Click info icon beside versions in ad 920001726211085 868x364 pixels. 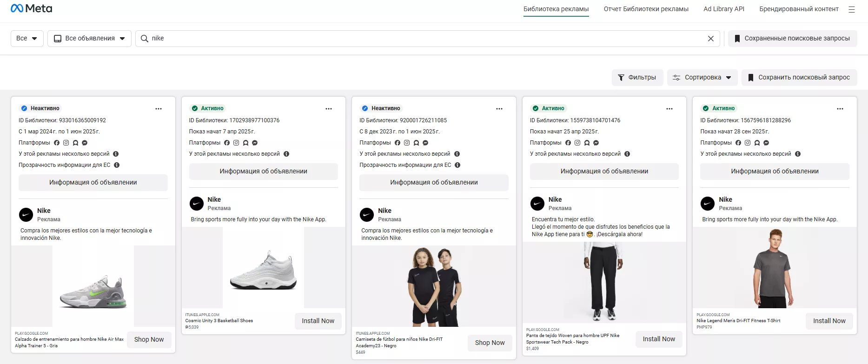[457, 154]
